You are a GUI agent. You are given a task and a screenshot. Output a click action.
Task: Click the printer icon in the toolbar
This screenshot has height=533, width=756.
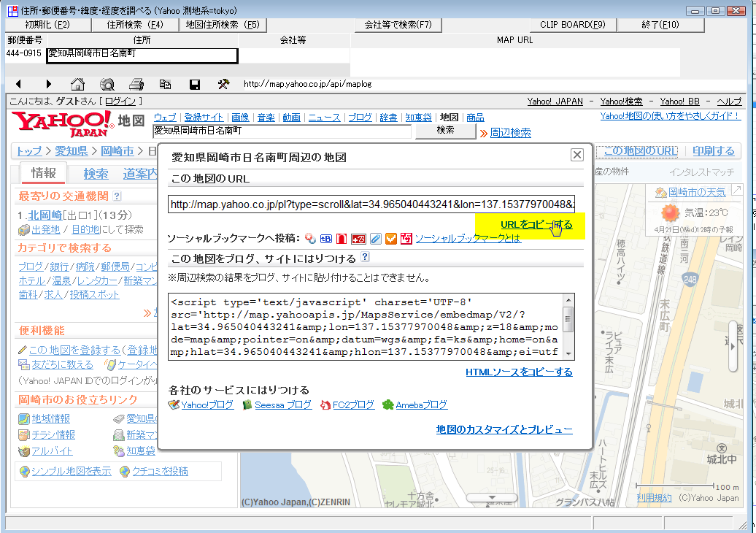pos(136,85)
